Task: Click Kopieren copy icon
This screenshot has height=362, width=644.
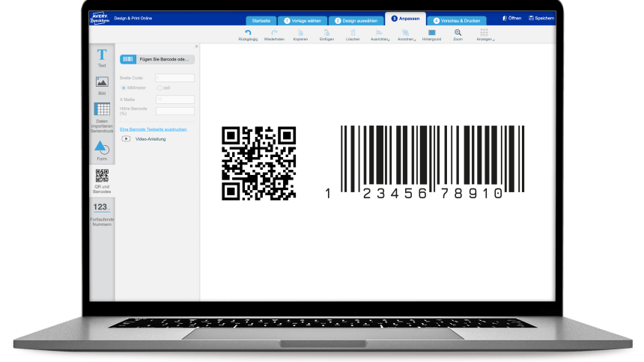Action: 300,33
